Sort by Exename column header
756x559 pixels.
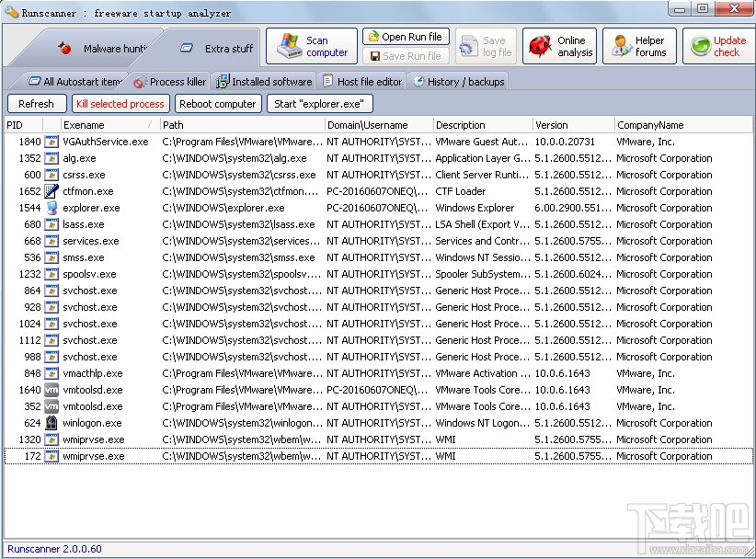[109, 125]
